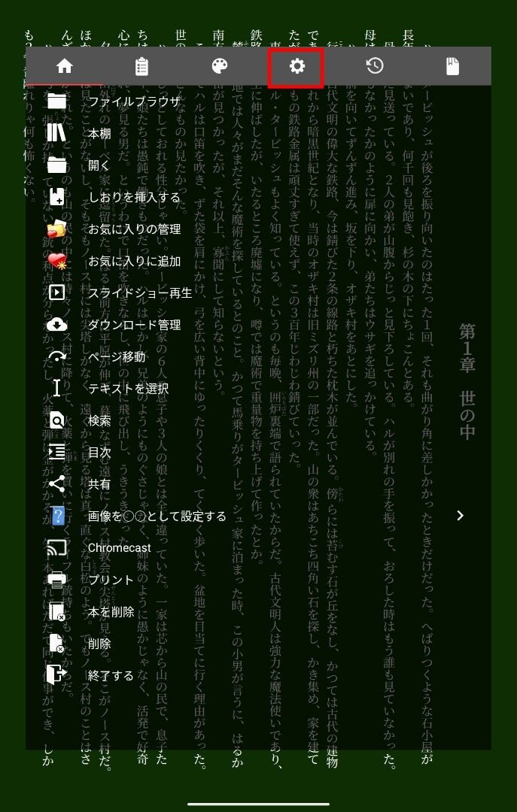Click the 共有 share icon
The image size is (517, 812).
pos(56,484)
